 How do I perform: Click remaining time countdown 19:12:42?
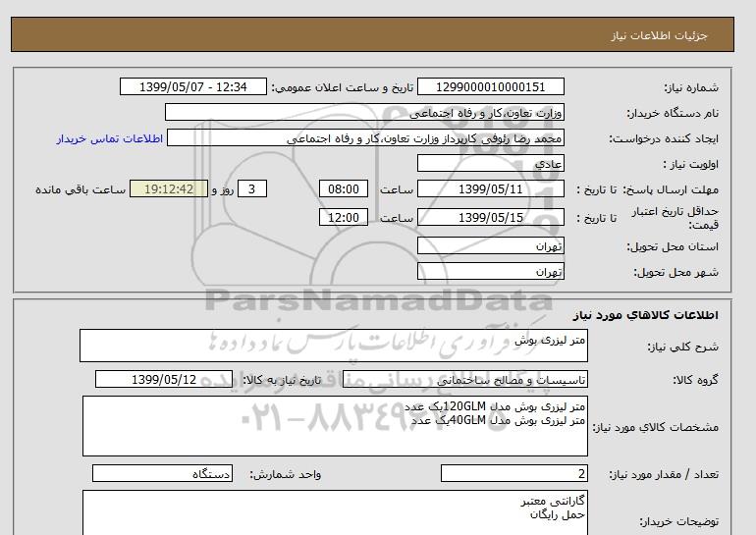169,188
